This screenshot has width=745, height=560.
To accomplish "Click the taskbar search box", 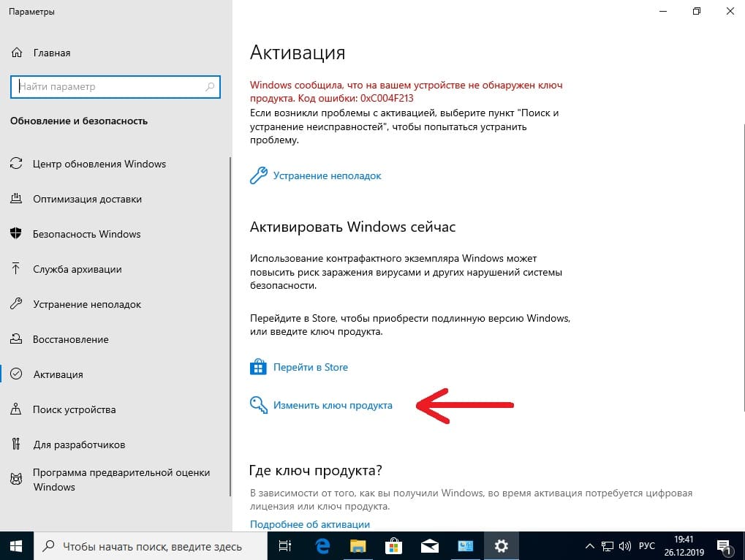I will [150, 546].
